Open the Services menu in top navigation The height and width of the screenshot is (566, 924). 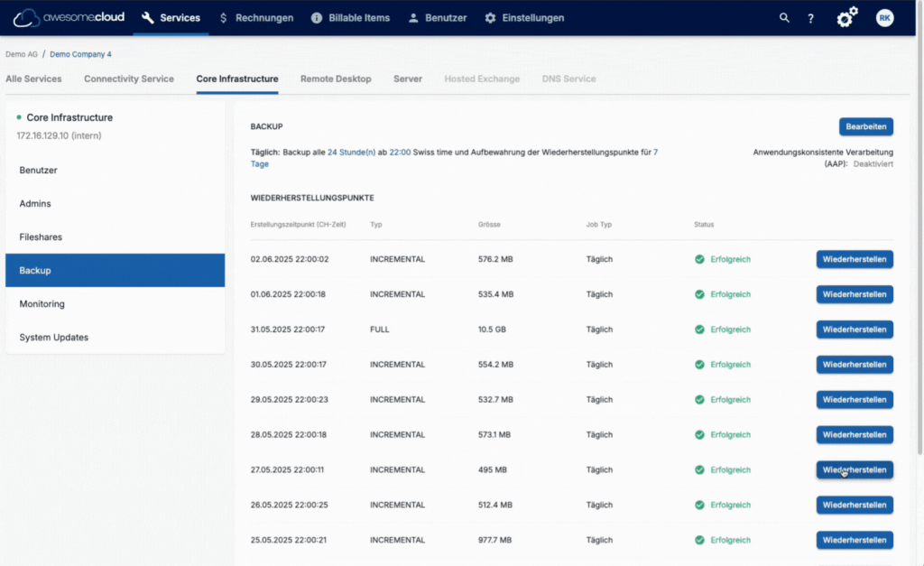pyautogui.click(x=171, y=18)
